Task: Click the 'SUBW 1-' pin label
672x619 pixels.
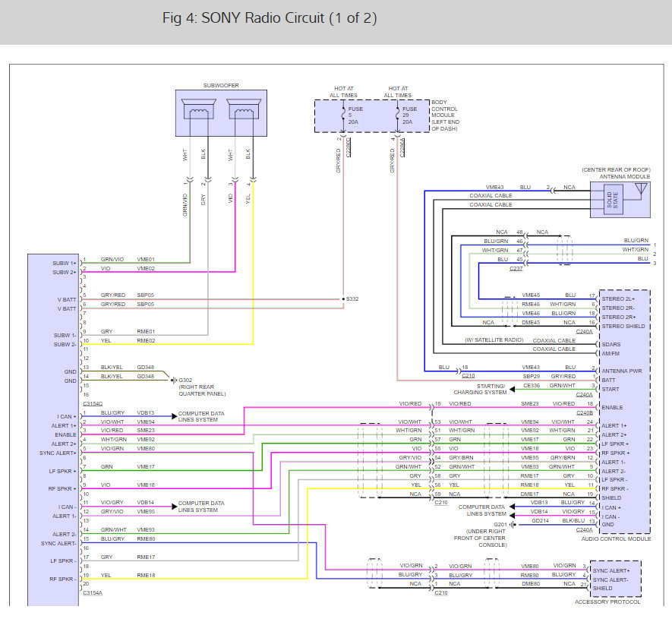Action: (x=65, y=335)
